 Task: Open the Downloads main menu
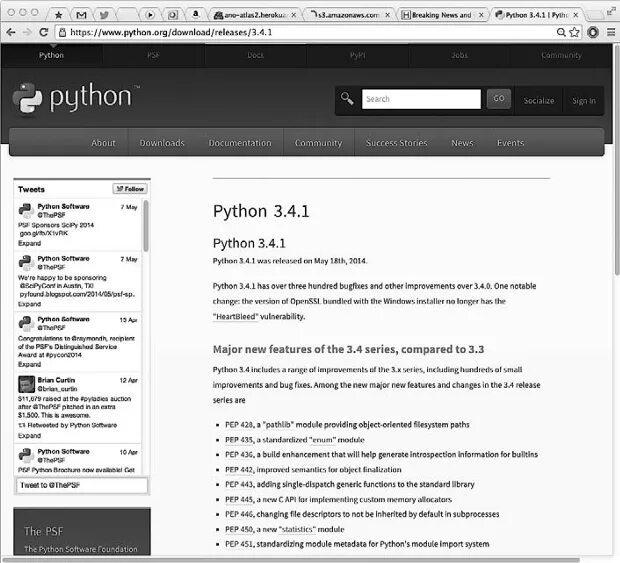[162, 143]
